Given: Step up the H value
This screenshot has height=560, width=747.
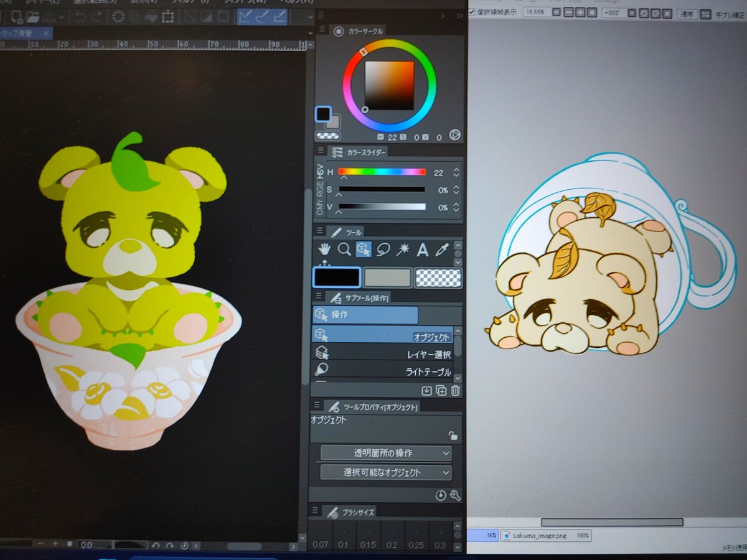Looking at the screenshot, I should (456, 169).
